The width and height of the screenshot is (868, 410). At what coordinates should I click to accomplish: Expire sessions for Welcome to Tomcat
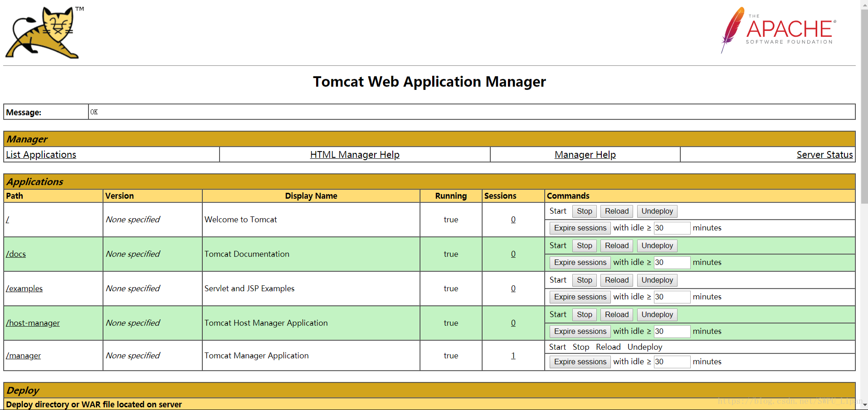(x=580, y=228)
